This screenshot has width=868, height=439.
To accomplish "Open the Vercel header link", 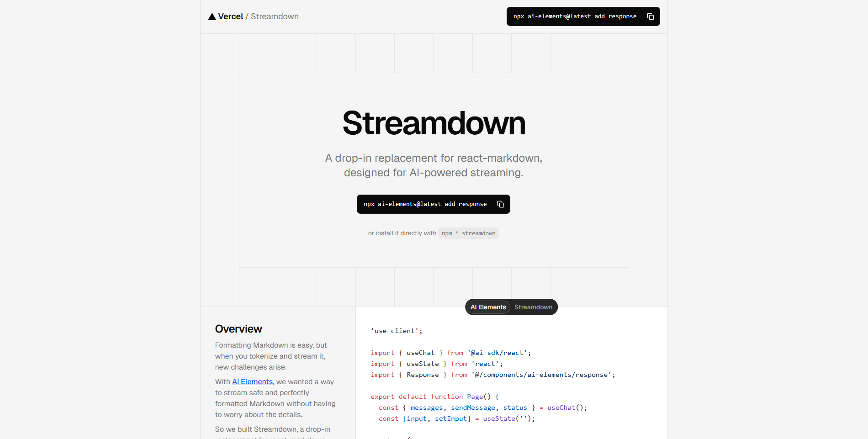I will point(231,16).
